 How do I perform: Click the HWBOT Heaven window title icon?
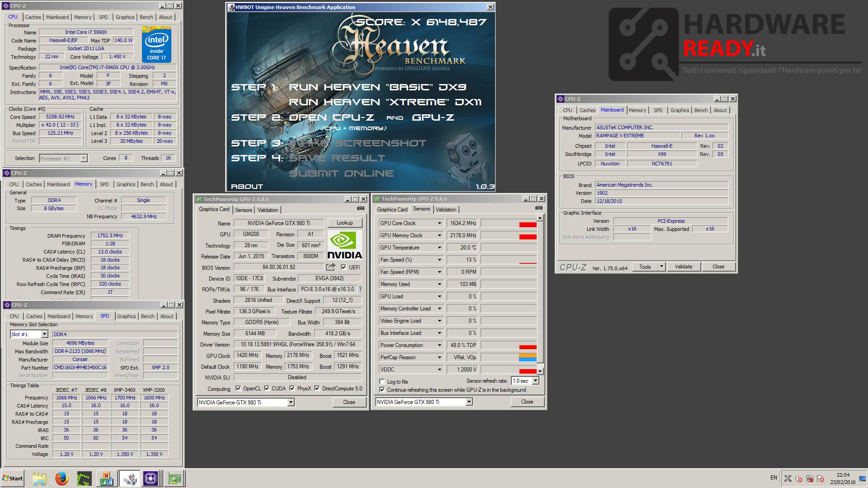point(231,7)
